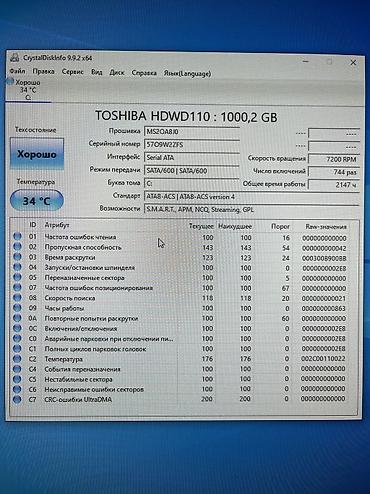Click raw value 000000000042
370x494 pixels.
[x=324, y=248]
